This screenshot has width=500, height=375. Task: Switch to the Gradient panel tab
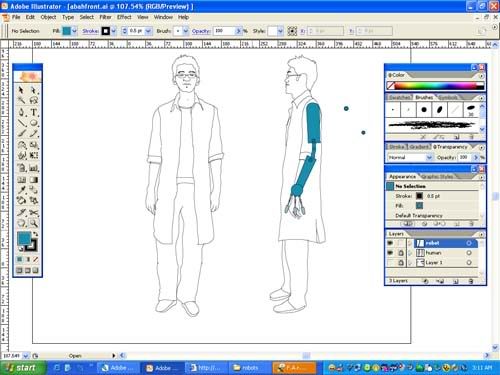tap(418, 147)
